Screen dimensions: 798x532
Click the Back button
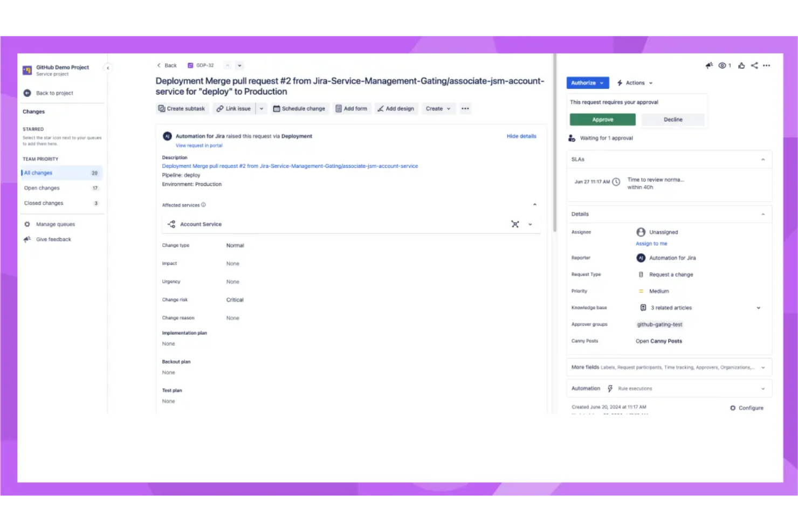[x=167, y=65]
